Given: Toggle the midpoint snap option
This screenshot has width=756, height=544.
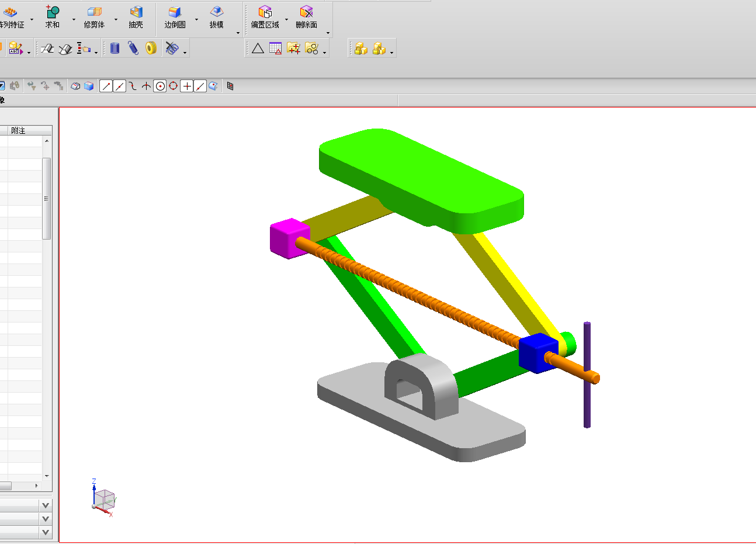Looking at the screenshot, I should point(119,86).
